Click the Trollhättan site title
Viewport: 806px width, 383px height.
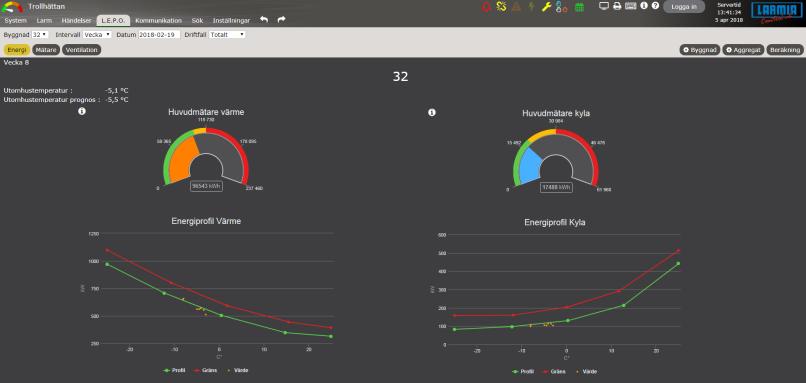pos(47,6)
